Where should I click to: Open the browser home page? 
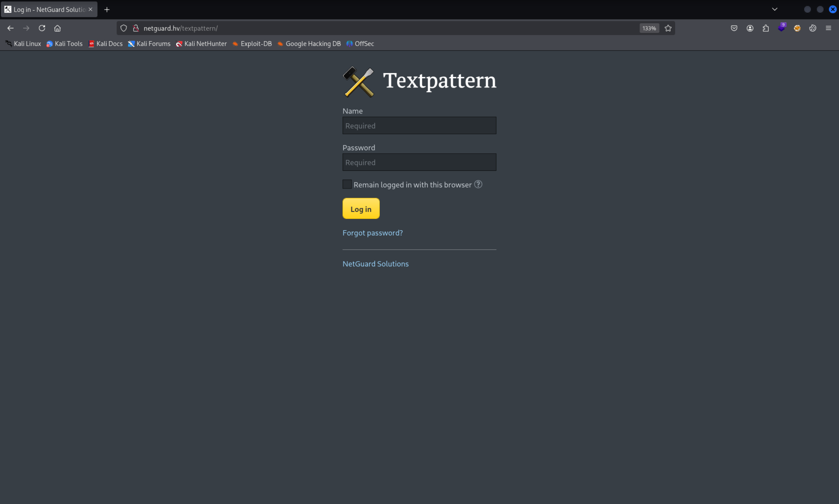(57, 28)
